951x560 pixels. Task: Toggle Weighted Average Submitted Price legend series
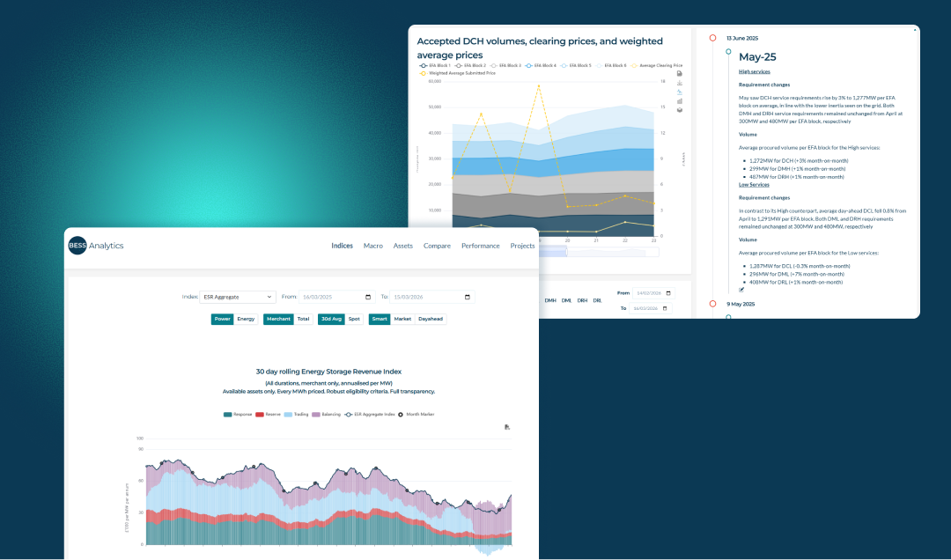tap(457, 73)
